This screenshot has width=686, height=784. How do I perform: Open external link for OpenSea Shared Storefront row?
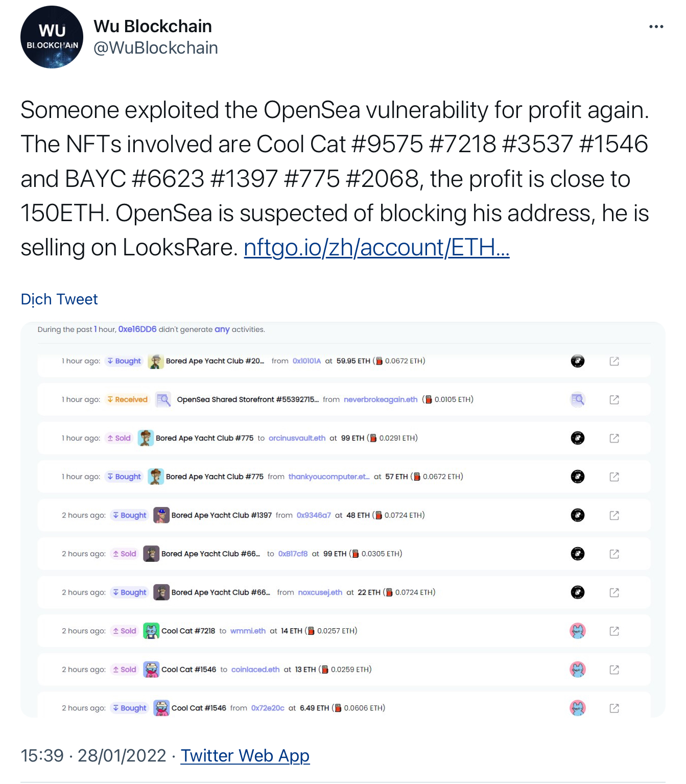614,400
